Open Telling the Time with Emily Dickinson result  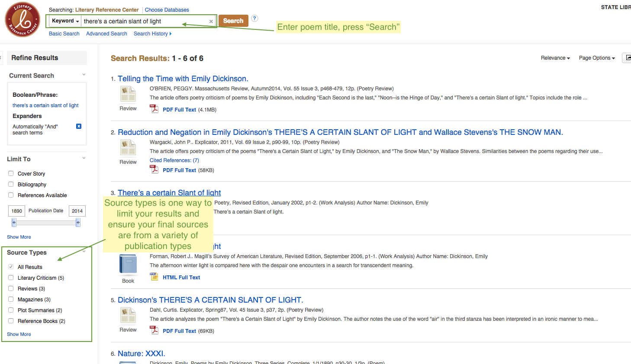coord(183,79)
